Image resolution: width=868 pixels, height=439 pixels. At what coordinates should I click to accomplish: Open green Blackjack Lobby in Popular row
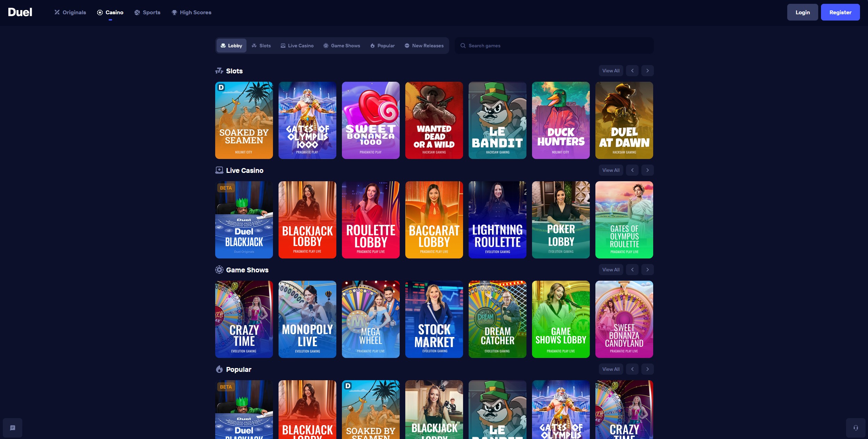434,409
